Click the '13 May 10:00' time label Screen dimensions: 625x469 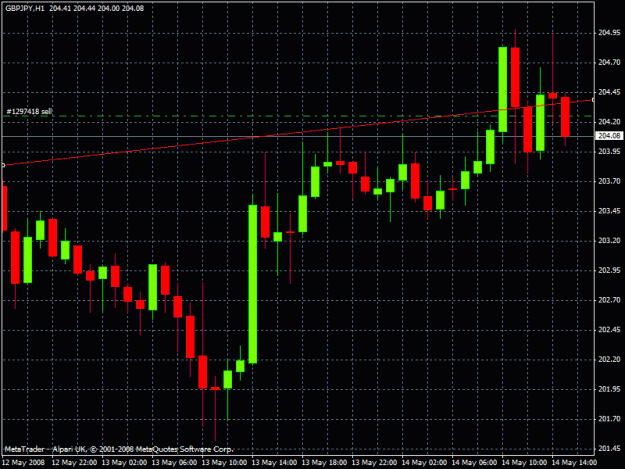click(x=224, y=463)
